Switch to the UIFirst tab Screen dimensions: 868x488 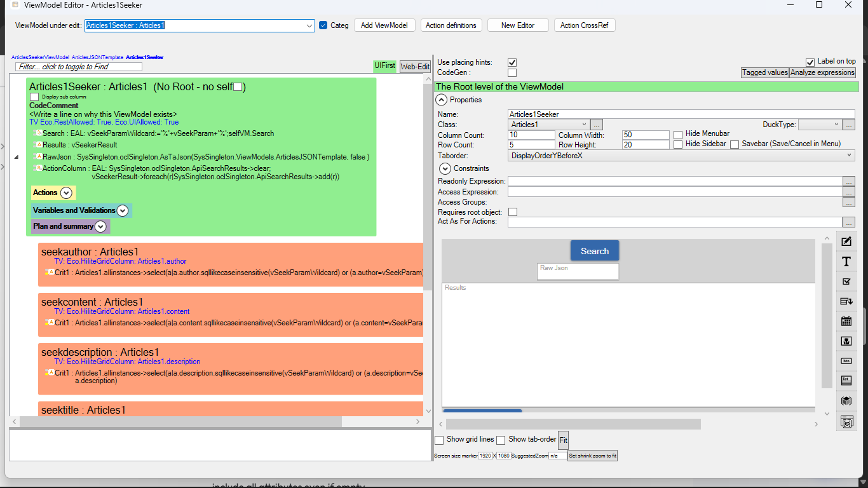click(384, 65)
